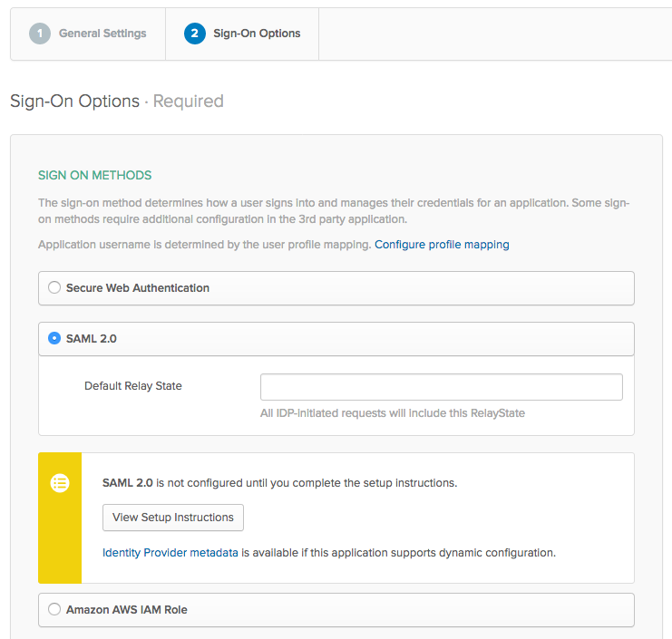Focus the Default Relay State input field
The width and height of the screenshot is (672, 639).
(442, 387)
